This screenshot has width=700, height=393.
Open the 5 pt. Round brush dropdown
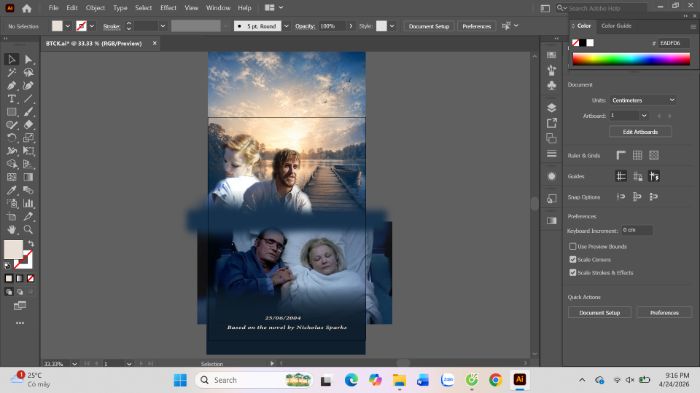(286, 26)
